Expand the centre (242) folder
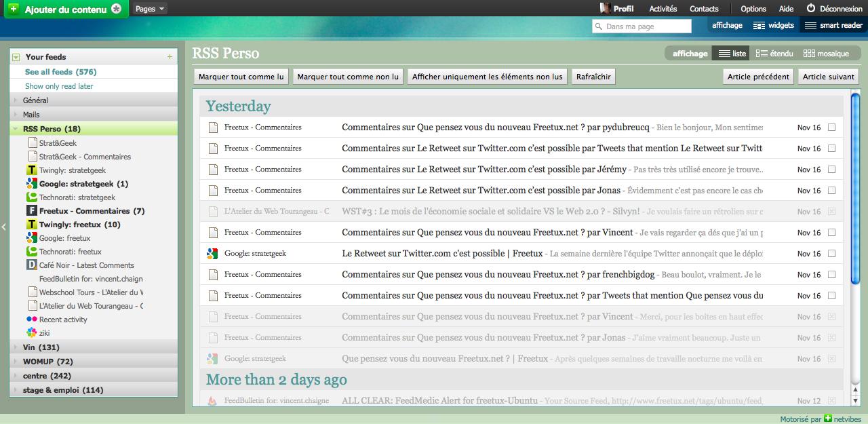Image resolution: width=868 pixels, height=424 pixels. point(16,376)
